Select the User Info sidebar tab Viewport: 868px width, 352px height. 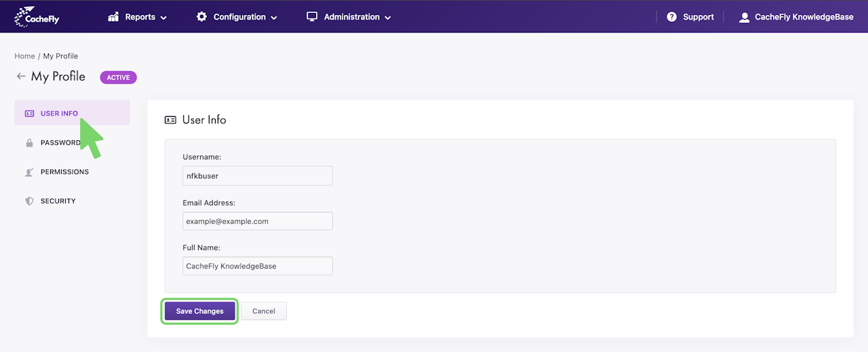(59, 113)
